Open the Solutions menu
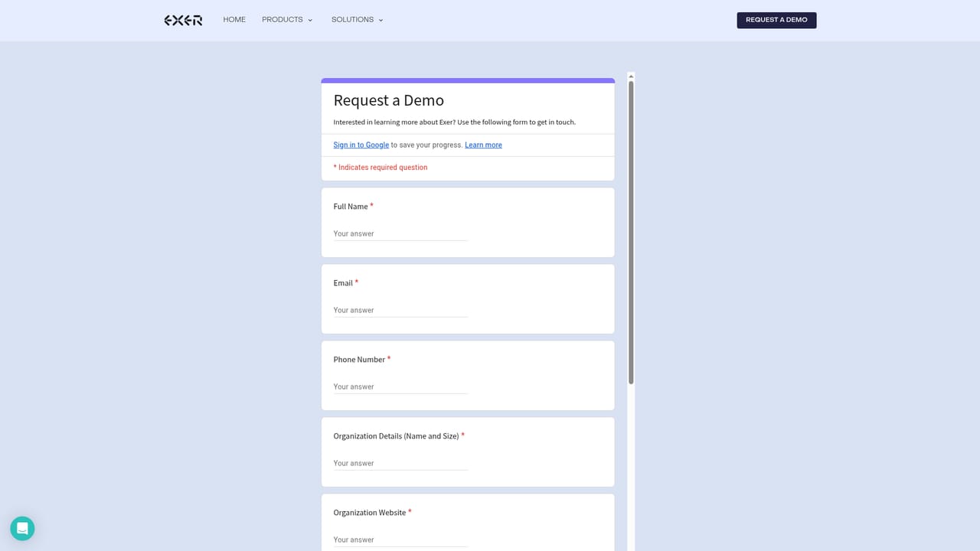 click(352, 20)
